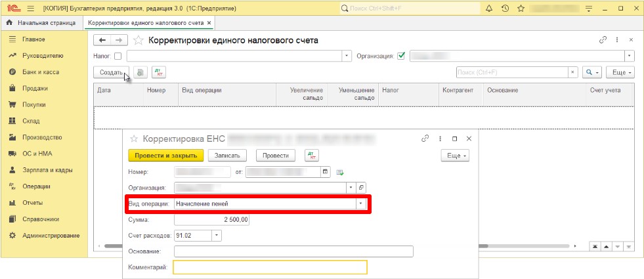Navigate back with left arrow button
This screenshot has width=644, height=279.
tap(102, 40)
